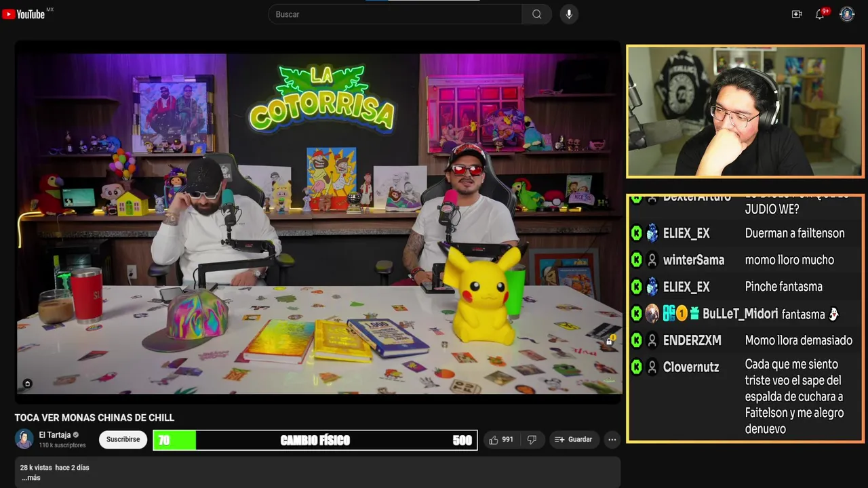868x488 pixels.
Task: Open the Create video icon
Action: [x=797, y=14]
